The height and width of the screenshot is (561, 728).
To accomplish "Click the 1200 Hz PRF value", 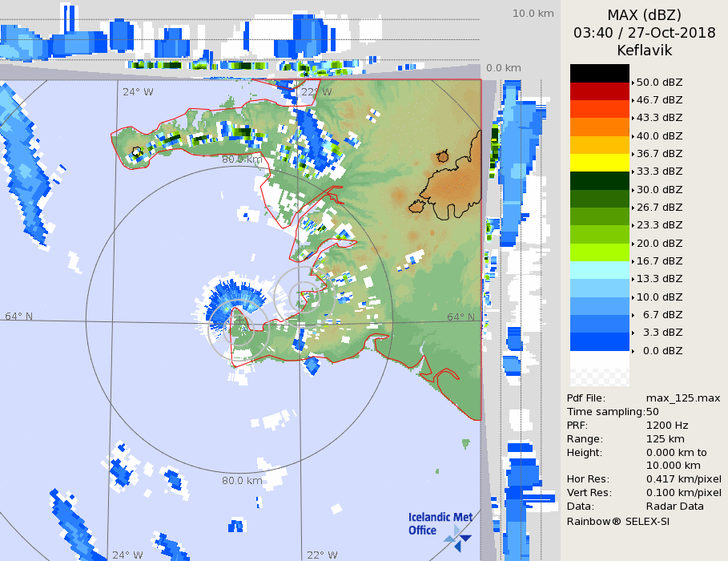I will tap(667, 426).
